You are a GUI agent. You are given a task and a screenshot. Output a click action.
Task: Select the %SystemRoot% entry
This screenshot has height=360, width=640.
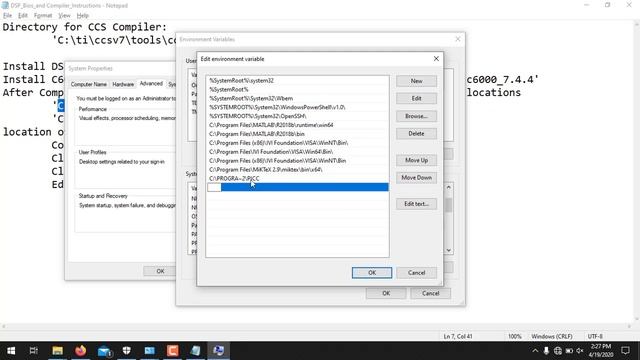298,89
